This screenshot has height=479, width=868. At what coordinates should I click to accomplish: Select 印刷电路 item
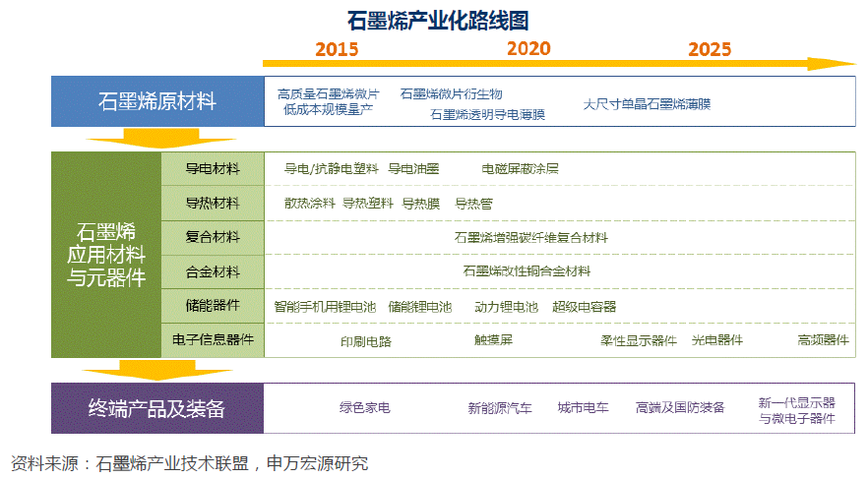(366, 342)
